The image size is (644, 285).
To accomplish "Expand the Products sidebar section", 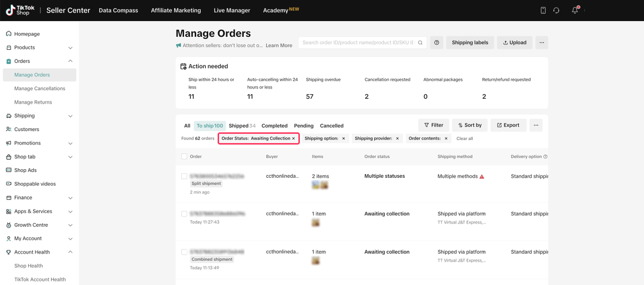I will coord(70,48).
